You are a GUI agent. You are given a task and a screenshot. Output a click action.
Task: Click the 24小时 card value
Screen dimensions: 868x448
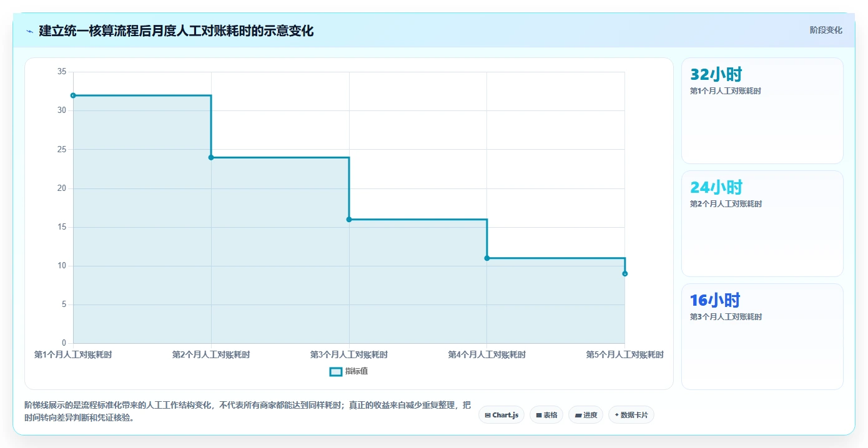716,187
